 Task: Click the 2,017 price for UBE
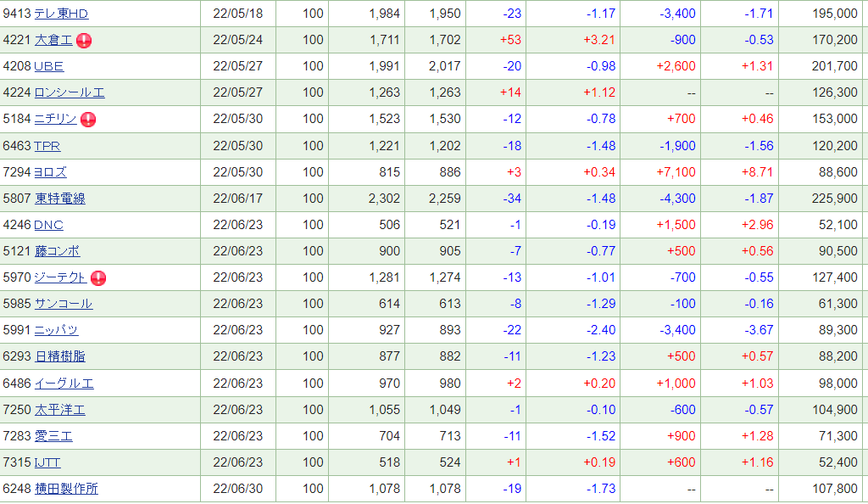(x=444, y=66)
